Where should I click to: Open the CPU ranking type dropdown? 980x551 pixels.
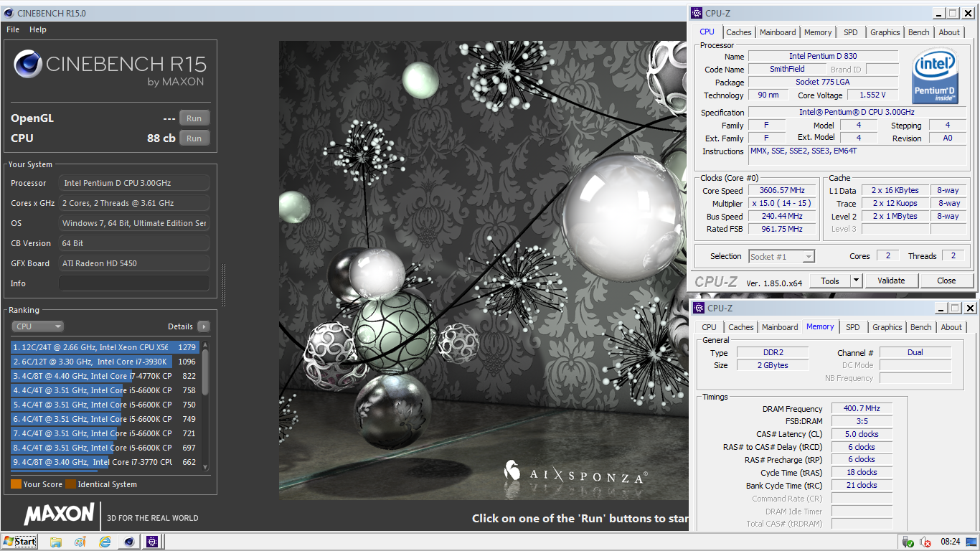click(37, 326)
